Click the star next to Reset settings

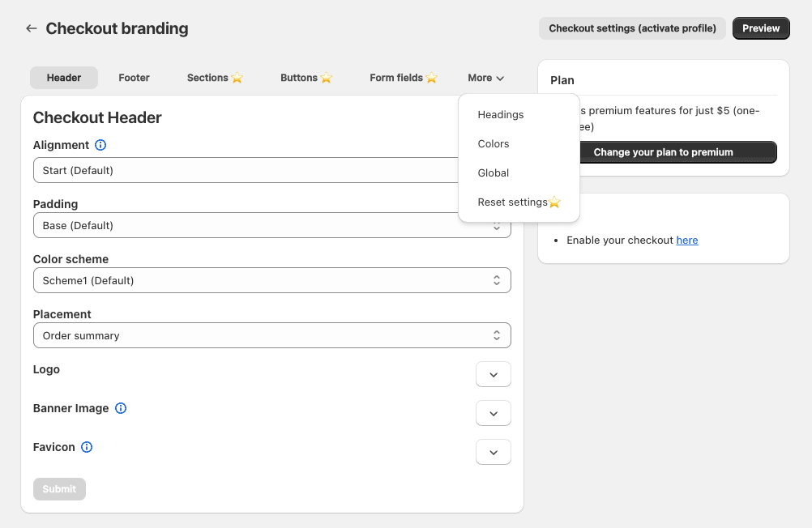click(x=555, y=202)
